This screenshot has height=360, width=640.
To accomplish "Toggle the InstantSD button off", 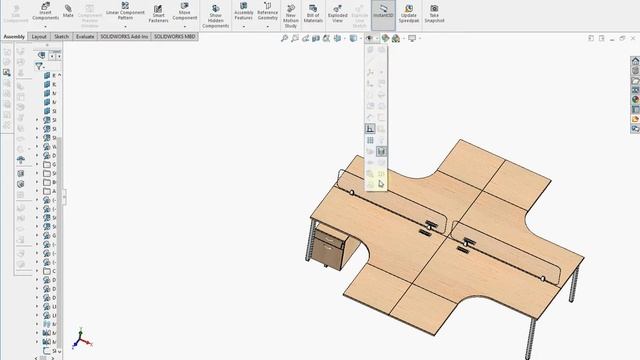I will coord(383,15).
